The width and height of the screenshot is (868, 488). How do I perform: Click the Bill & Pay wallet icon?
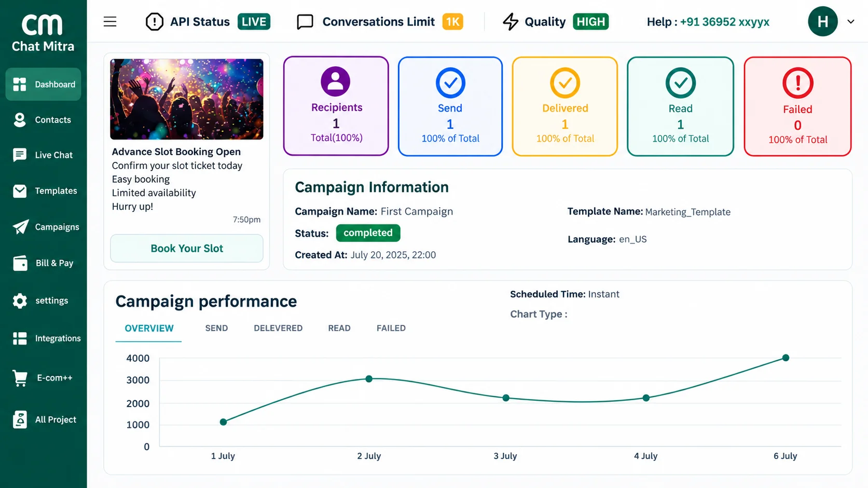[x=20, y=263]
